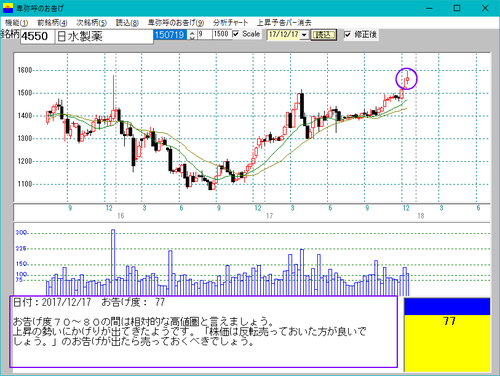Go to previous stock via 前銘柄(4)
The width and height of the screenshot is (500, 376).
coord(52,23)
